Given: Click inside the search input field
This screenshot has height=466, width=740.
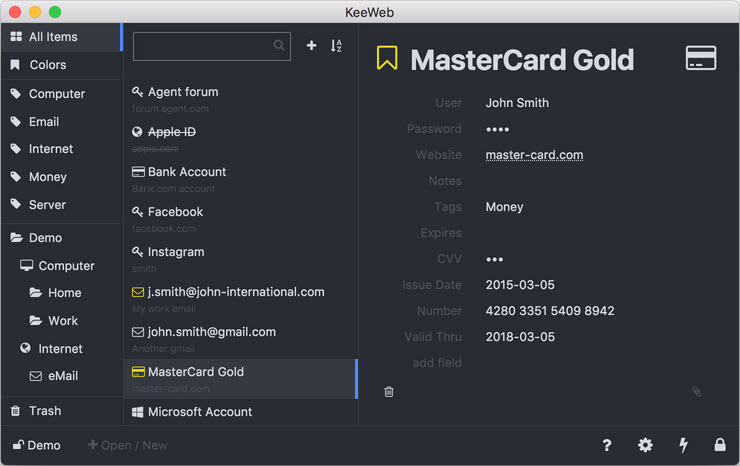Looking at the screenshot, I should click(212, 46).
